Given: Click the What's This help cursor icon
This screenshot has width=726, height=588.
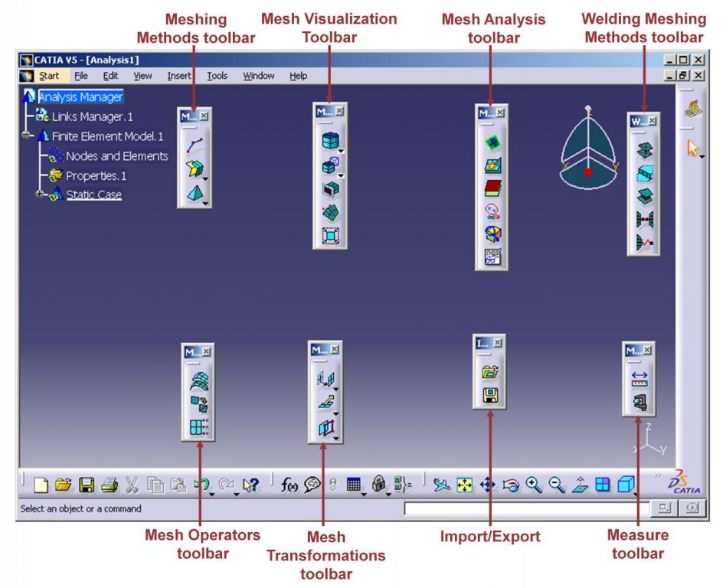Looking at the screenshot, I should coord(251,485).
